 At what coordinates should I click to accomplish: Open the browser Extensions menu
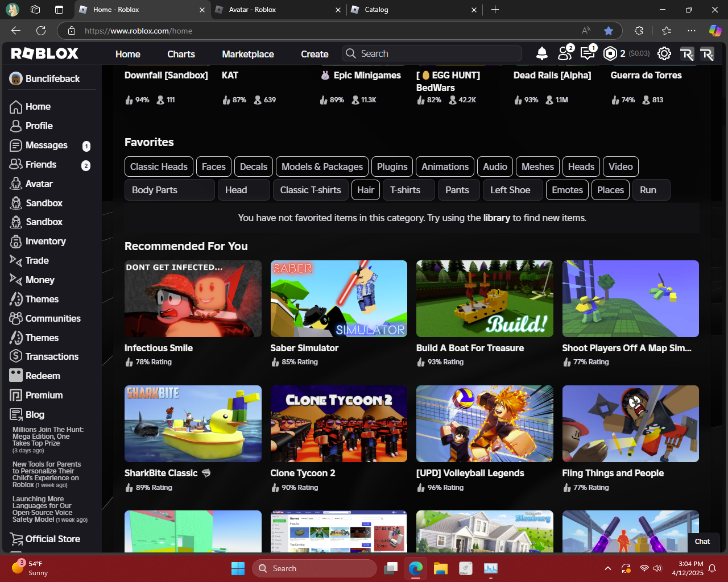click(x=639, y=31)
